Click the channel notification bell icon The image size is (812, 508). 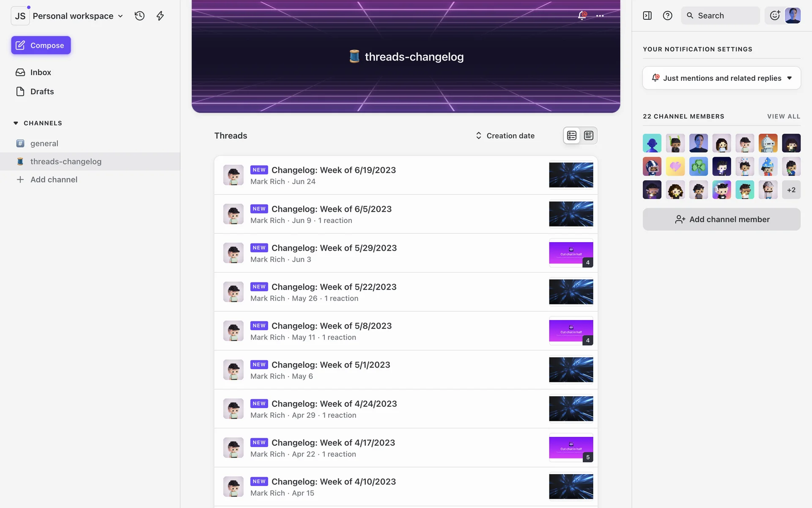tap(582, 16)
